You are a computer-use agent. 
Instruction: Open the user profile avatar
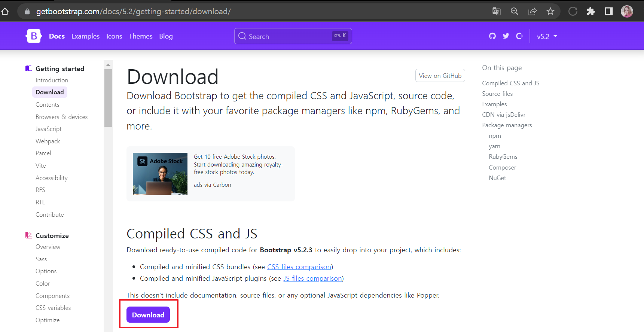click(627, 11)
